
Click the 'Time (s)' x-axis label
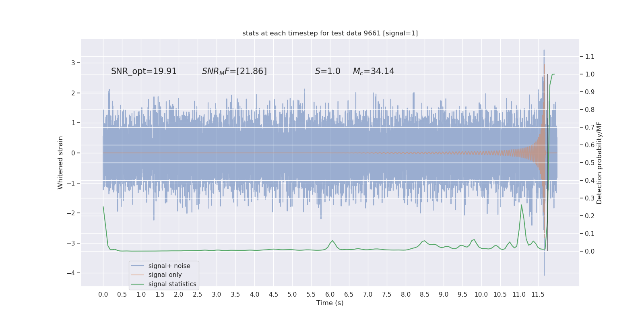pos(330,303)
